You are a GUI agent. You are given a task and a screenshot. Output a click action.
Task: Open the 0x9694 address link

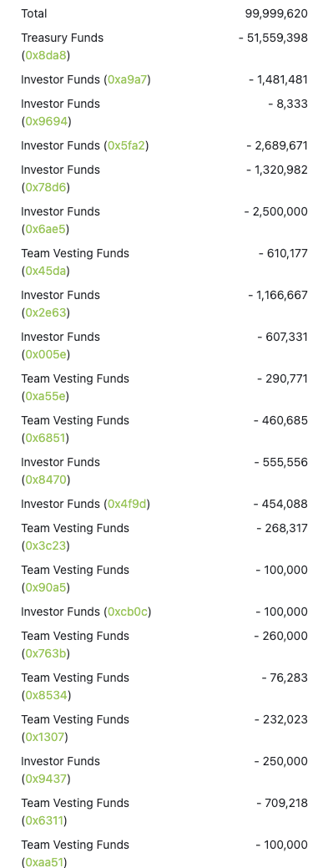pyautogui.click(x=47, y=121)
